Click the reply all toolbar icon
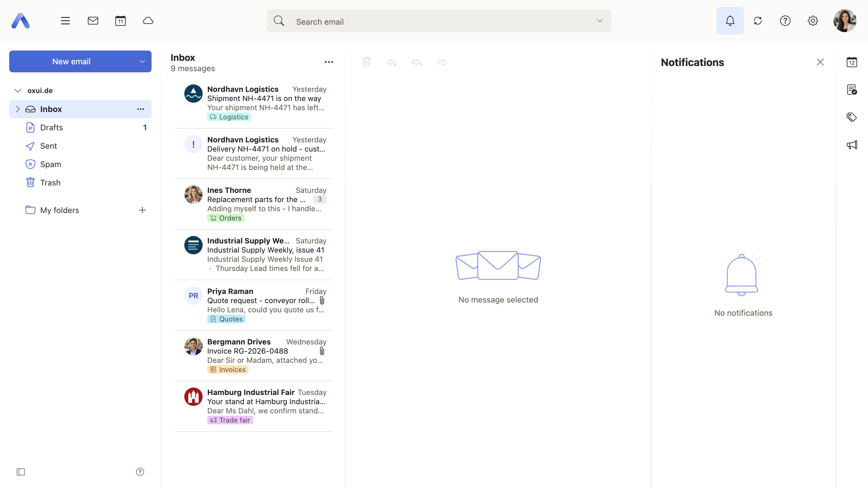 [x=417, y=62]
